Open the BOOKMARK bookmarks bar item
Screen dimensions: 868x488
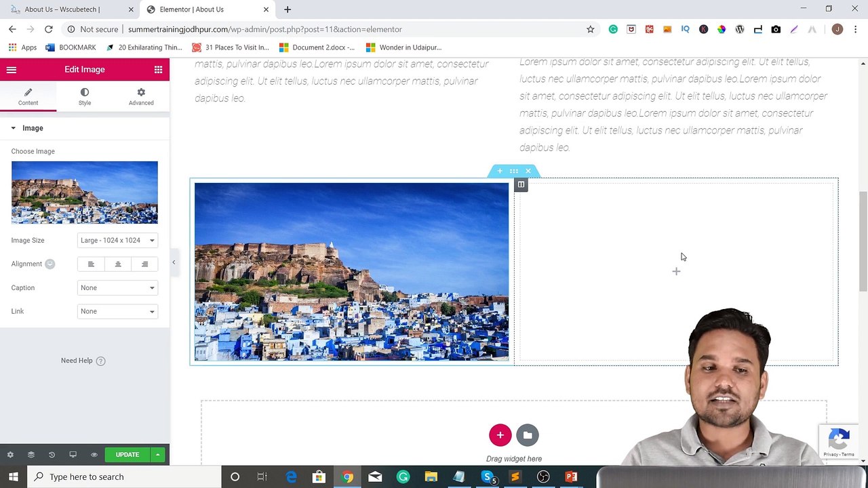tap(71, 47)
